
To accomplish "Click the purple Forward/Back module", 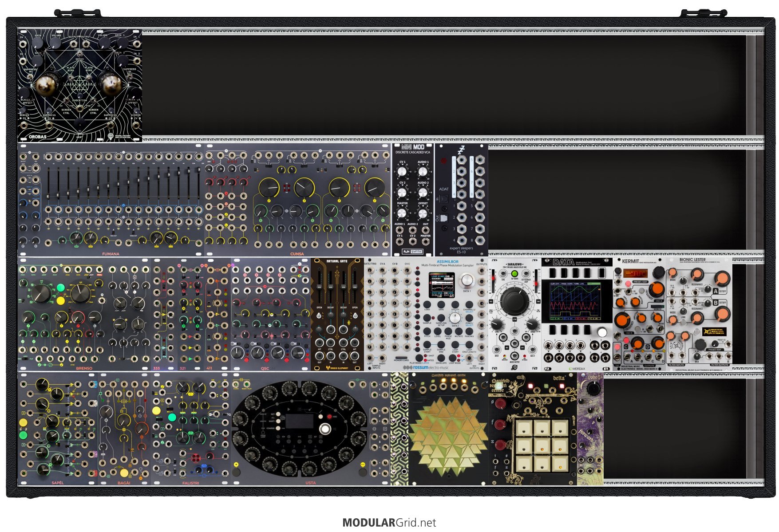I will [590, 429].
